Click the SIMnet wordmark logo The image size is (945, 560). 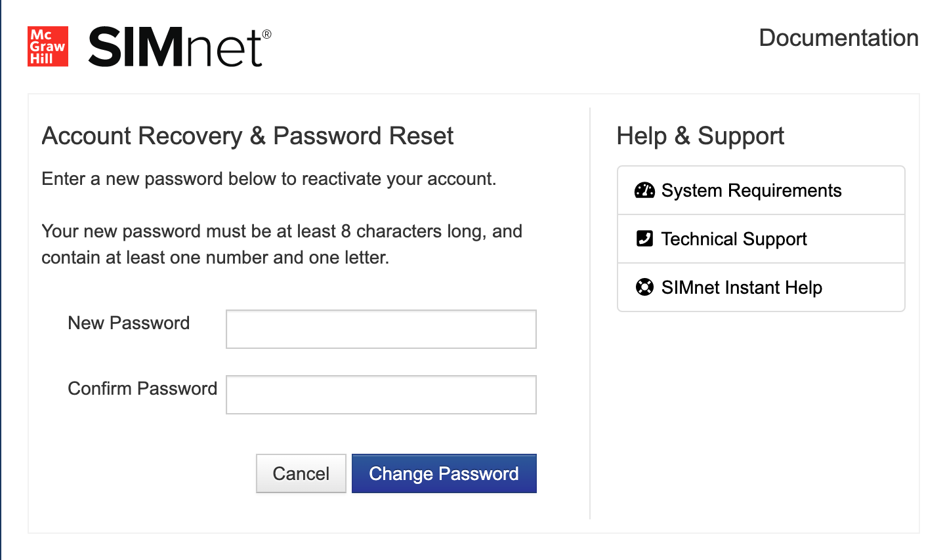(179, 48)
